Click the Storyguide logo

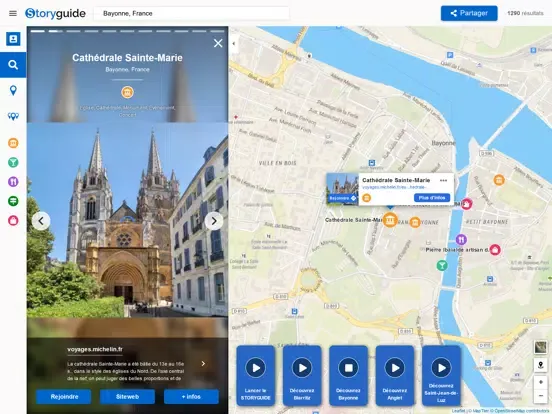click(x=55, y=13)
